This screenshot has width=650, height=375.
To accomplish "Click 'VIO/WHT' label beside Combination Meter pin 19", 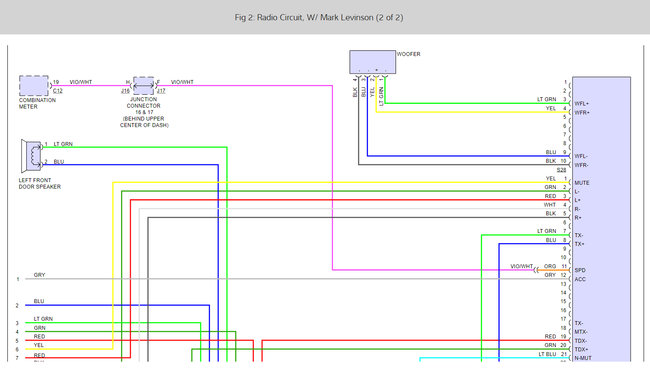I will (81, 82).
